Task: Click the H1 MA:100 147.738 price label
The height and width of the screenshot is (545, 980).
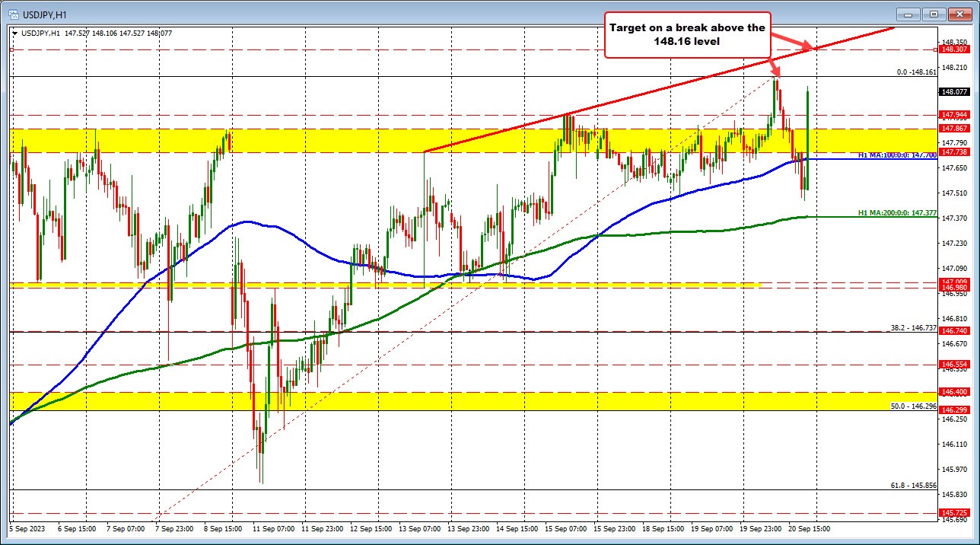Action: click(953, 151)
